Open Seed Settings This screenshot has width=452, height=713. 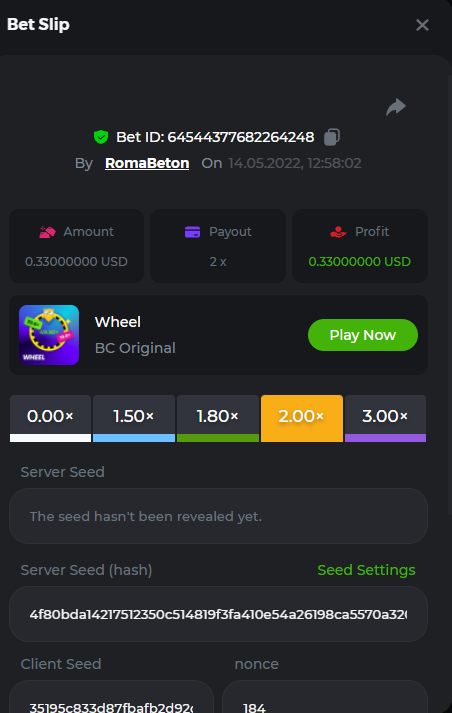(367, 570)
